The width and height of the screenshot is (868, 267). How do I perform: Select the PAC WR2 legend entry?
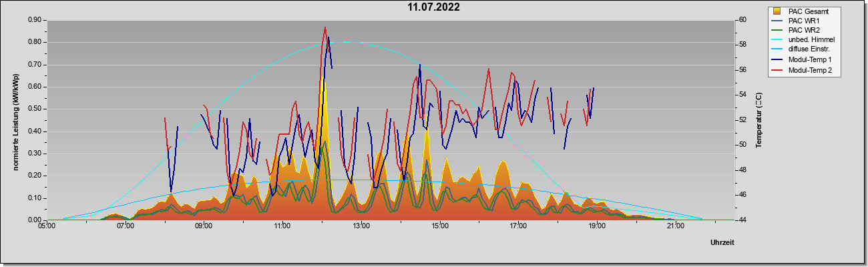coord(804,31)
